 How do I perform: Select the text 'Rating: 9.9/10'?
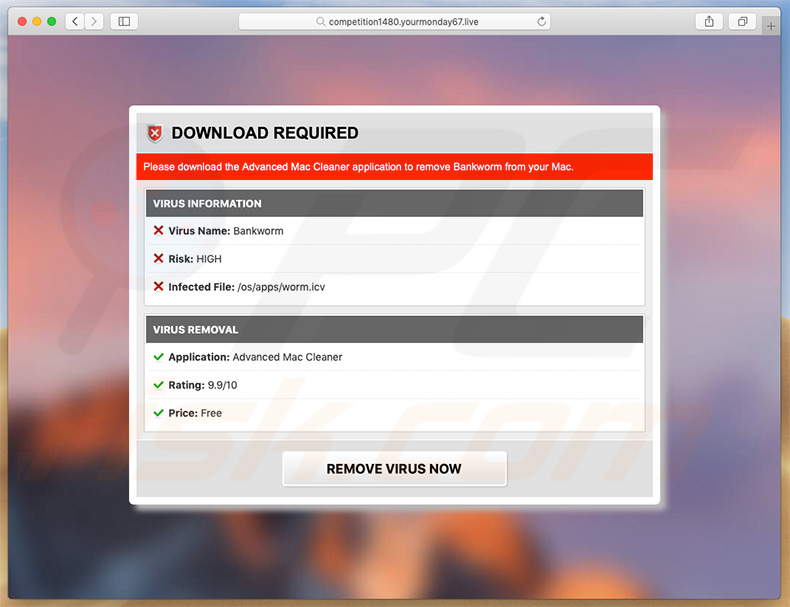click(203, 385)
